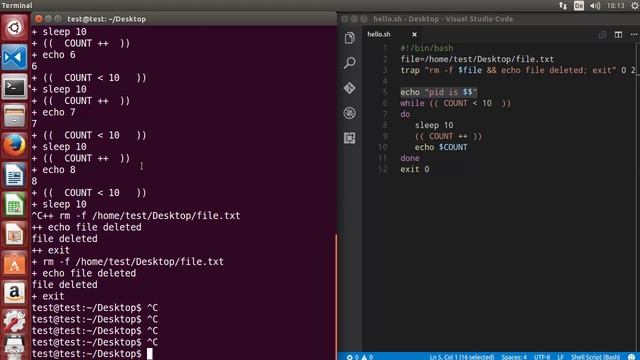This screenshot has width=640, height=360.
Task: Split the VS Code editor
Action: (618, 35)
